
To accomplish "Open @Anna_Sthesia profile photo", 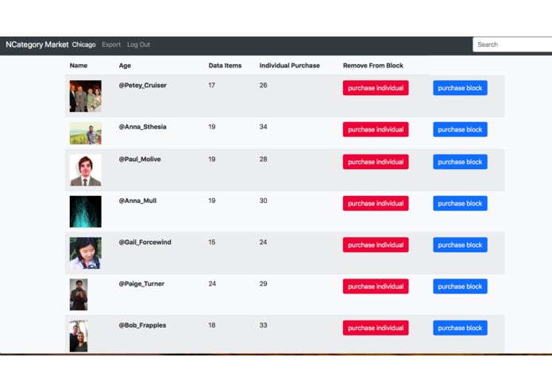I will [x=86, y=133].
